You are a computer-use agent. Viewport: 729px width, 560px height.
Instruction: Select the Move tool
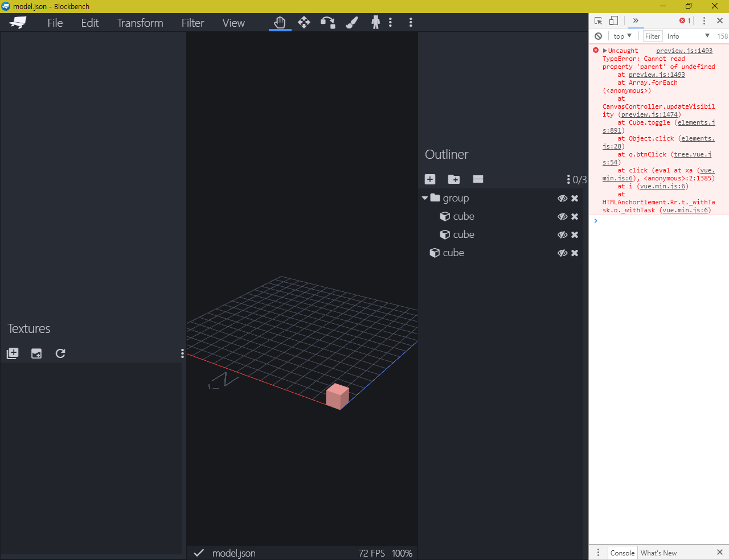coord(304,22)
